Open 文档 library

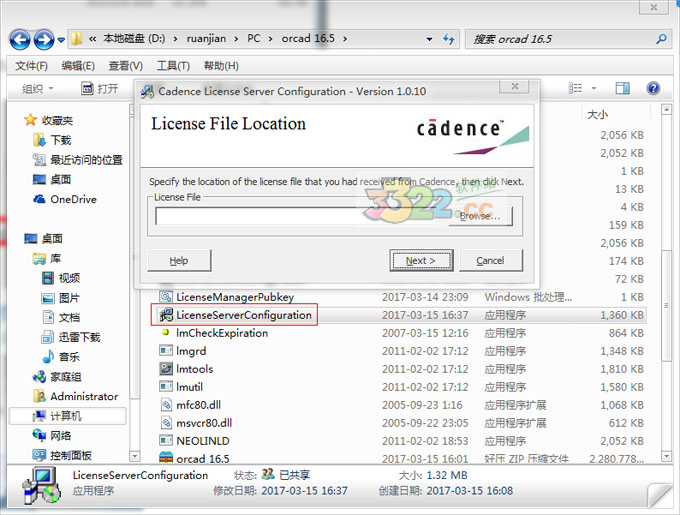(61, 317)
